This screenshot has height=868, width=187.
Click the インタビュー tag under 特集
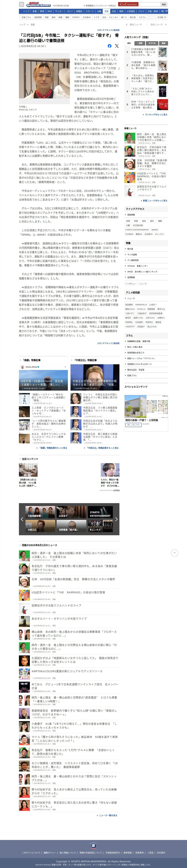131,284
